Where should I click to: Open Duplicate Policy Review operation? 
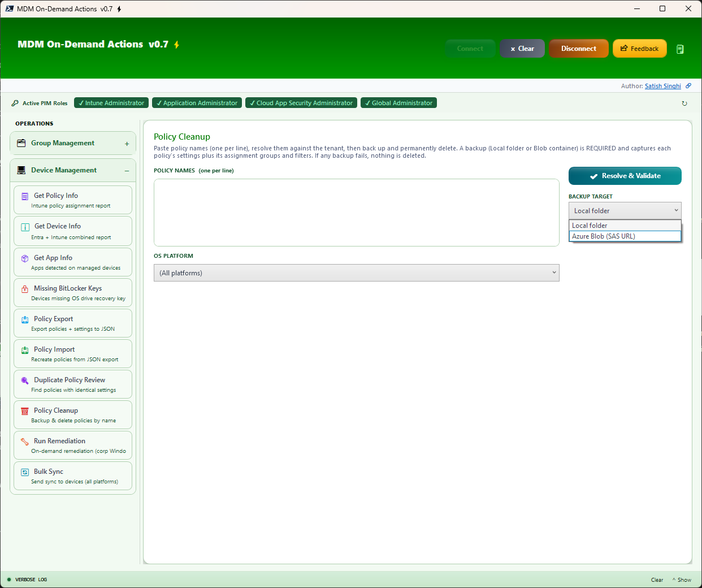pyautogui.click(x=73, y=384)
